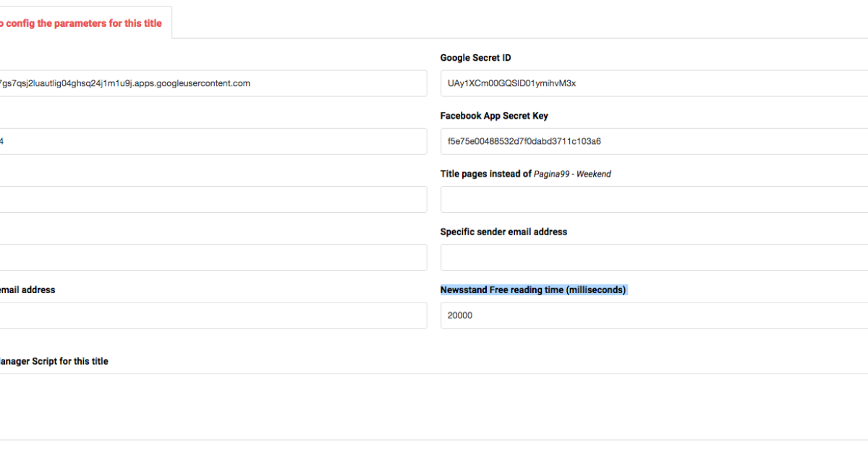Click the 'Title pages instead of' input field
Image resolution: width=868 pixels, height=456 pixels.
point(651,199)
